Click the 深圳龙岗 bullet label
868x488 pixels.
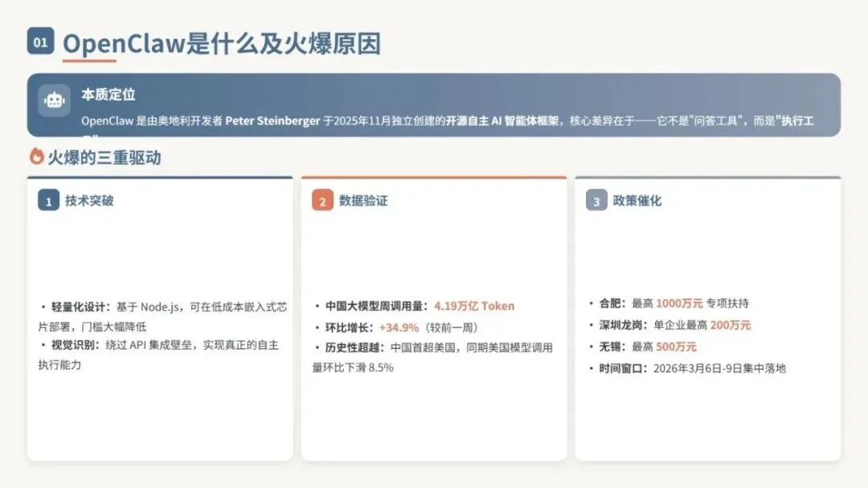pyautogui.click(x=624, y=325)
